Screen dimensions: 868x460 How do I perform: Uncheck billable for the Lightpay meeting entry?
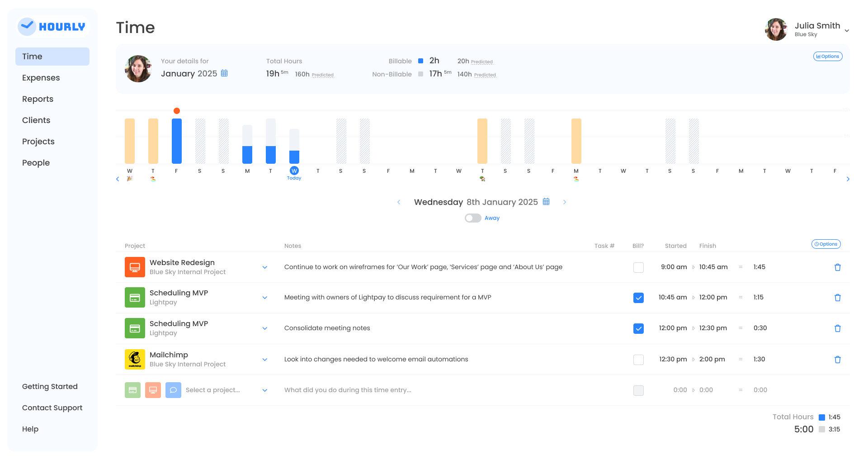coord(638,298)
